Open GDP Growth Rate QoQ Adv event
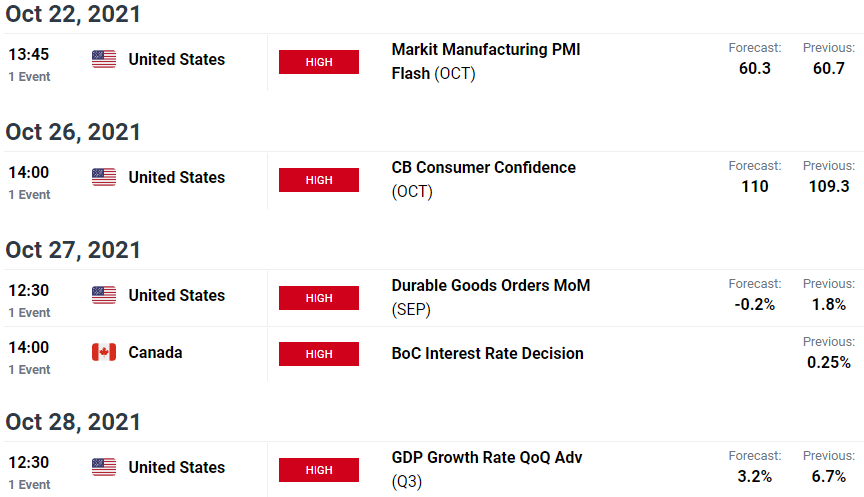The height and width of the screenshot is (497, 864). [x=487, y=469]
